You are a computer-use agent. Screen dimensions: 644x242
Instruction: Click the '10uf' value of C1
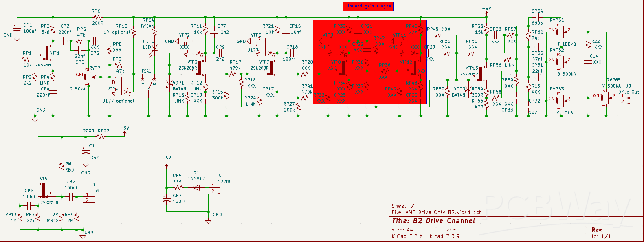94,158
